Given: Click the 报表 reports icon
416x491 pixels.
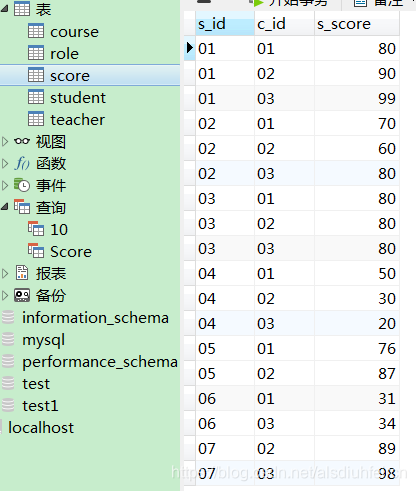Looking at the screenshot, I should point(22,273).
